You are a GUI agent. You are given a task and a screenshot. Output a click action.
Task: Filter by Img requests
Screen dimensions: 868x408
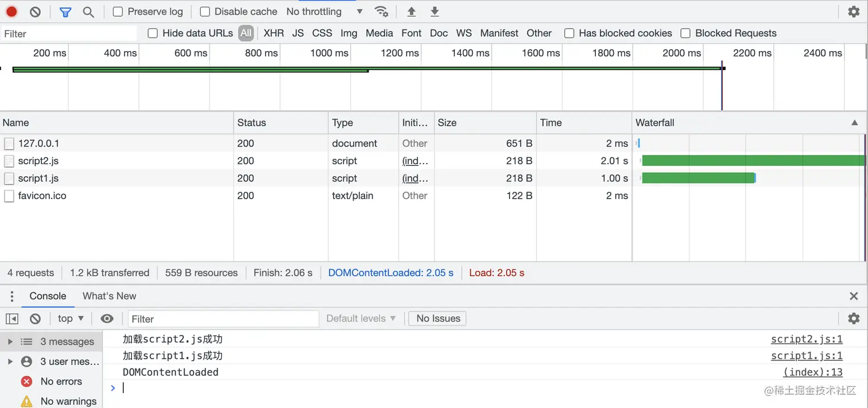(349, 33)
